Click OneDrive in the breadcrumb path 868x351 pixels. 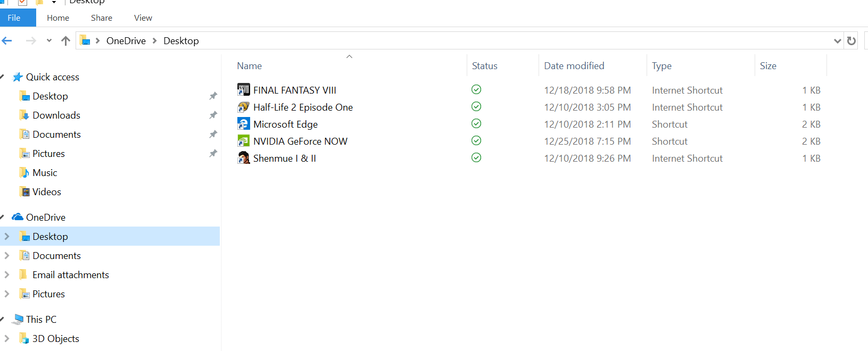point(126,41)
